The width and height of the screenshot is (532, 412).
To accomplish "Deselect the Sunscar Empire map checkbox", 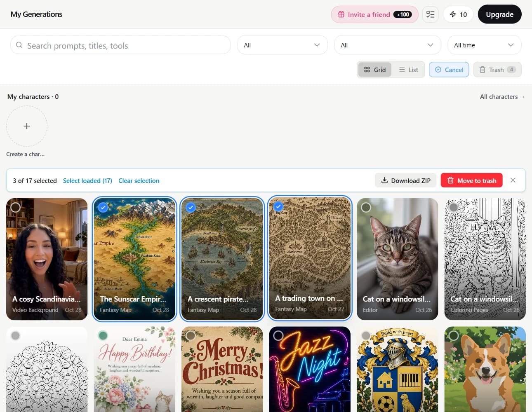I will tap(103, 207).
